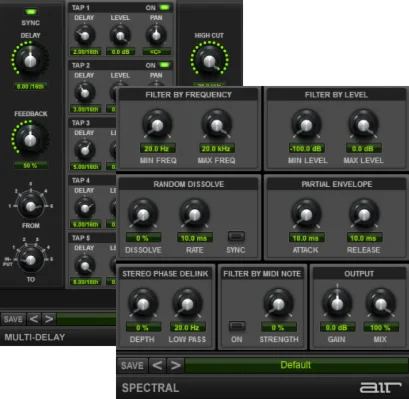
Task: Click the MAX FREQ 20.0 kHz value field
Action: coord(216,149)
